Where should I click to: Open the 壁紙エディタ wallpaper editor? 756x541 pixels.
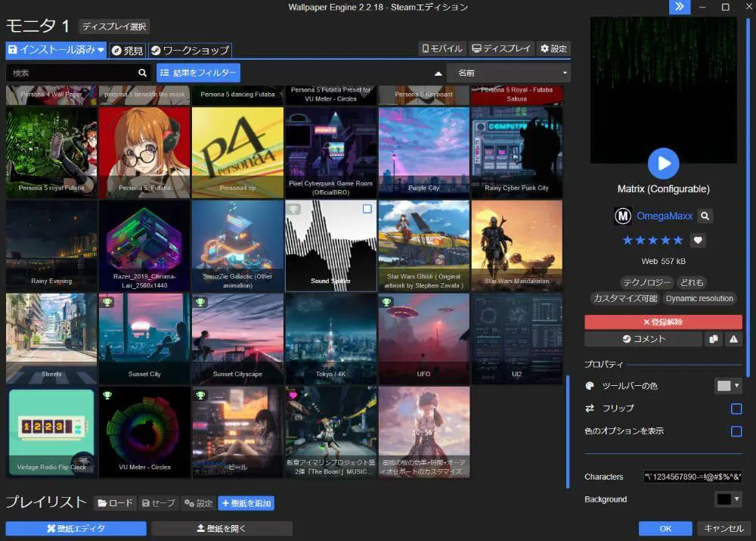[76, 528]
